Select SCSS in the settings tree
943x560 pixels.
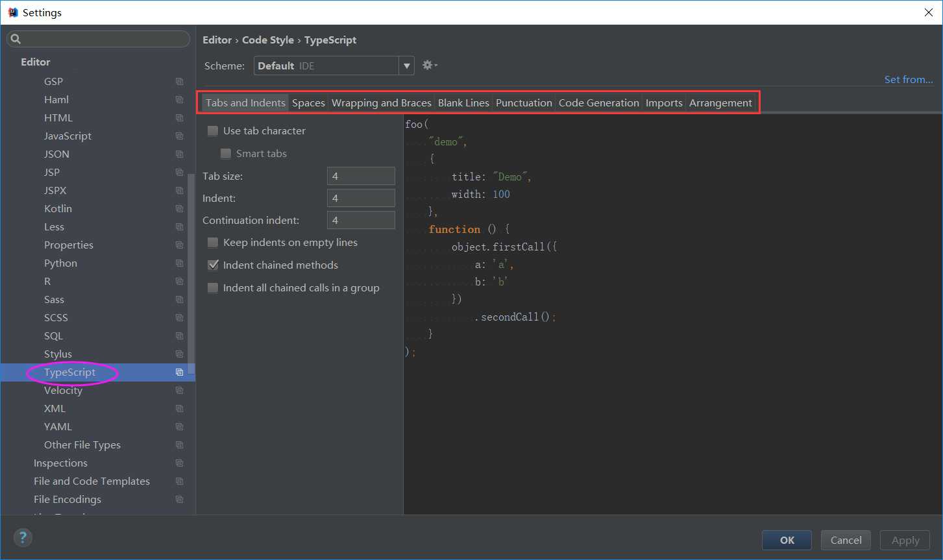(x=56, y=318)
